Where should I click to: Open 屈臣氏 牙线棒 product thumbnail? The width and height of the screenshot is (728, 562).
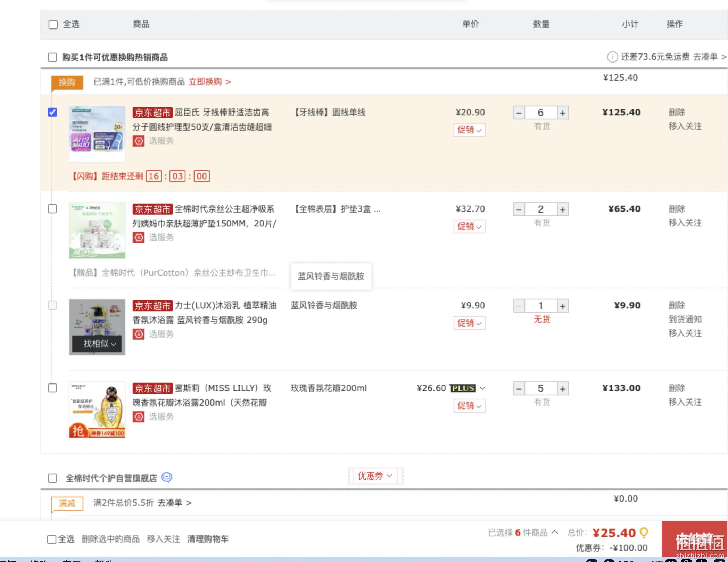pyautogui.click(x=97, y=134)
